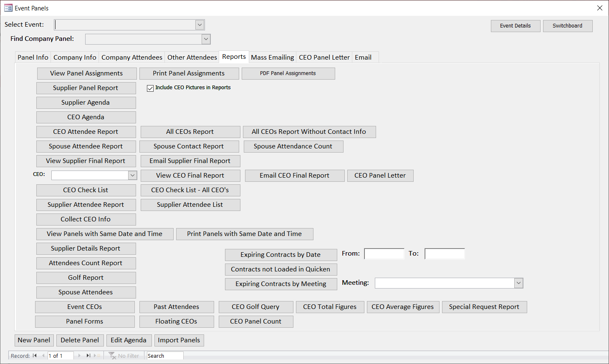Go to the next record
Screen dimensions: 609x364
(79, 356)
